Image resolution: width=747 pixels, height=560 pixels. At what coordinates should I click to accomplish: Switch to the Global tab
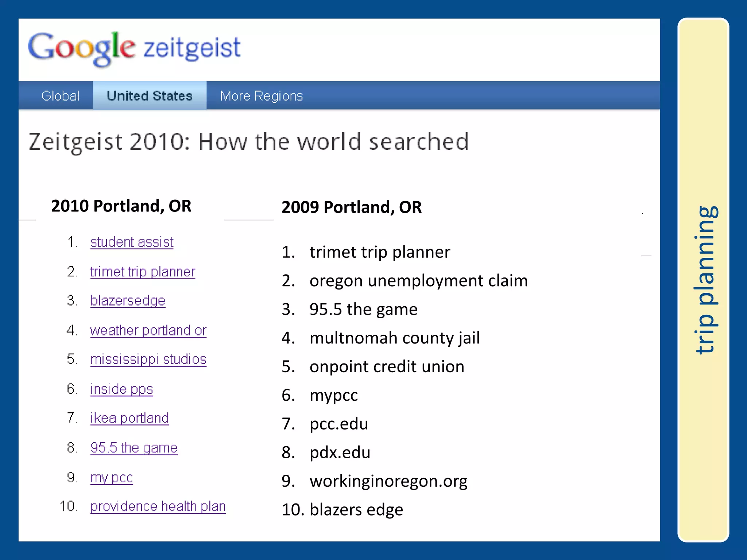click(60, 96)
